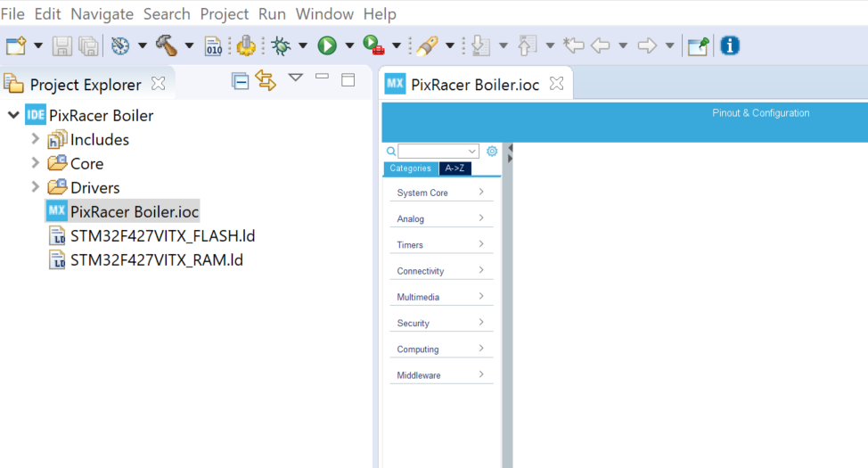Open the Run dropdown arrow

coord(349,46)
